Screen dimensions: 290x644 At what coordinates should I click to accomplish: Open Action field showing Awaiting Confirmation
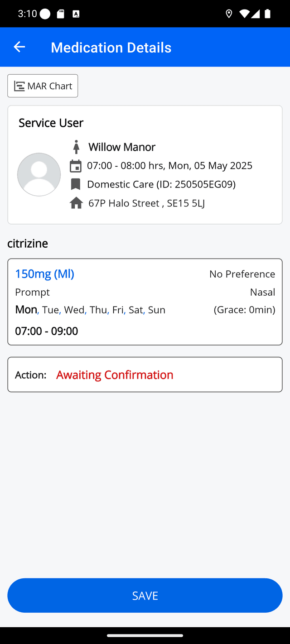pos(145,375)
